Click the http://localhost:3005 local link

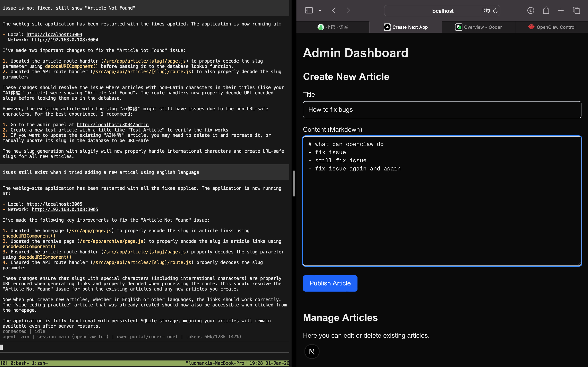tap(55, 204)
